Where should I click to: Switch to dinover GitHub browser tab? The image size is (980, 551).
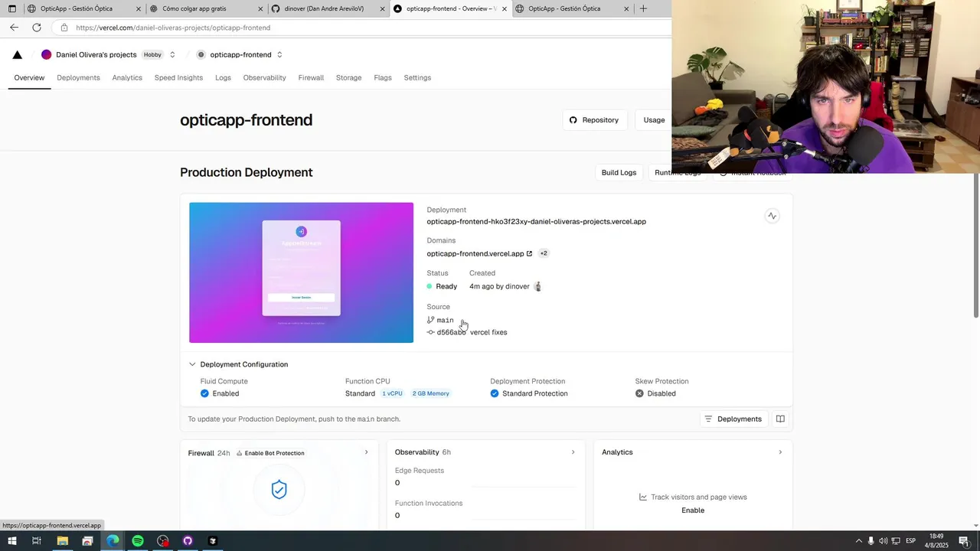coord(328,8)
